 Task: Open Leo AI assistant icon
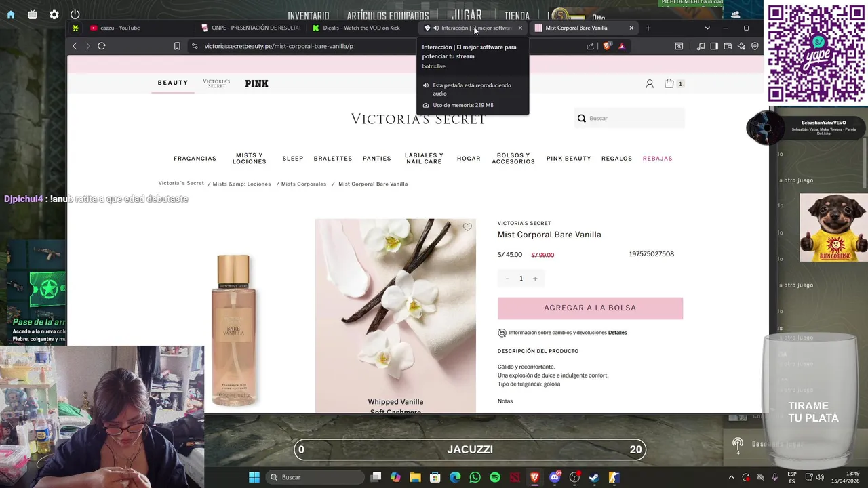coord(741,46)
